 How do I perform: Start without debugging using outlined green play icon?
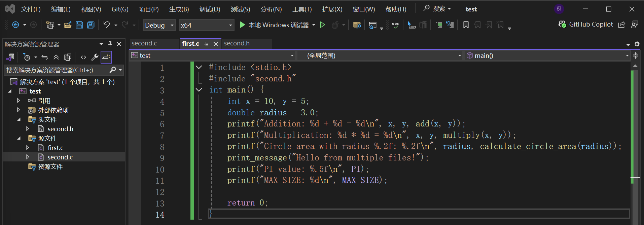click(x=322, y=25)
